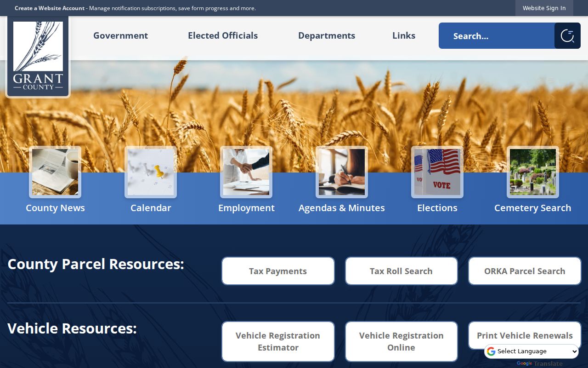588x368 pixels.
Task: Click the Website Sign In button
Action: coord(544,8)
